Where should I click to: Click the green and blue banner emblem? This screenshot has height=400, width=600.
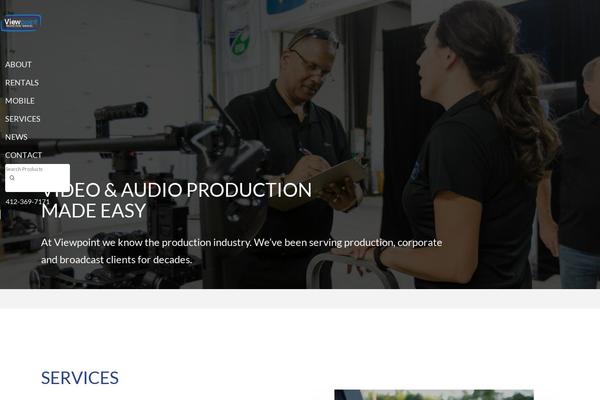pos(240,40)
